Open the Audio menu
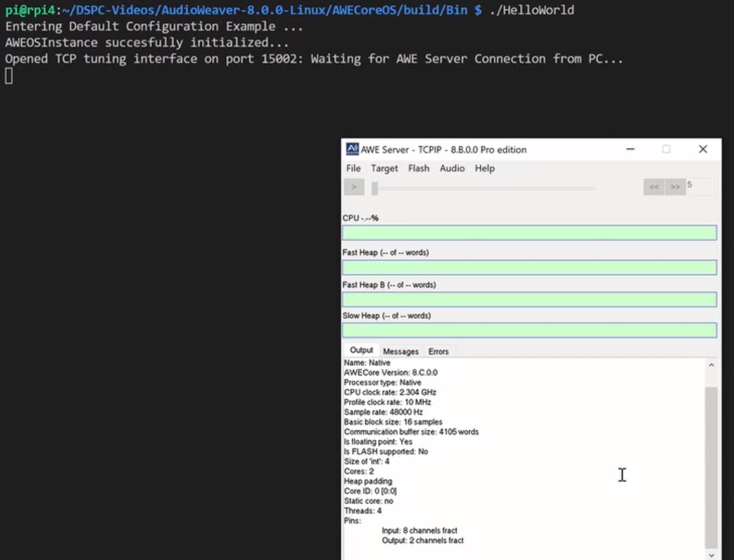The height and width of the screenshot is (560, 734). tap(452, 168)
